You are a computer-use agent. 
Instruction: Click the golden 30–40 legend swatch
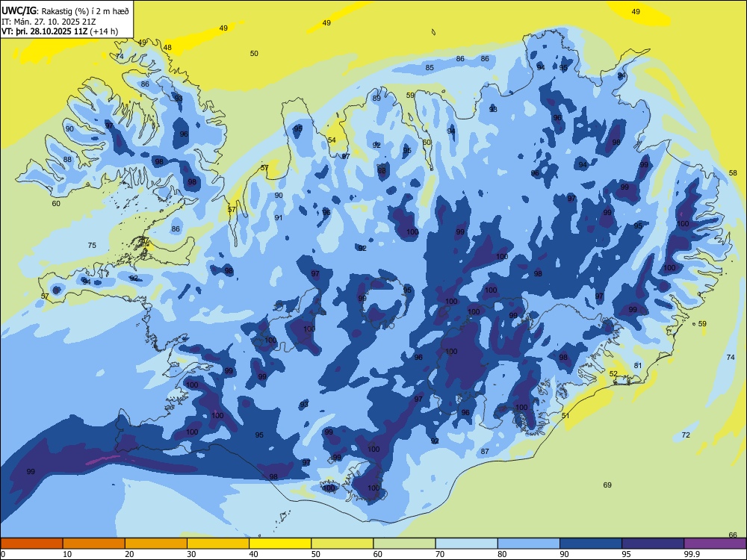(x=218, y=544)
